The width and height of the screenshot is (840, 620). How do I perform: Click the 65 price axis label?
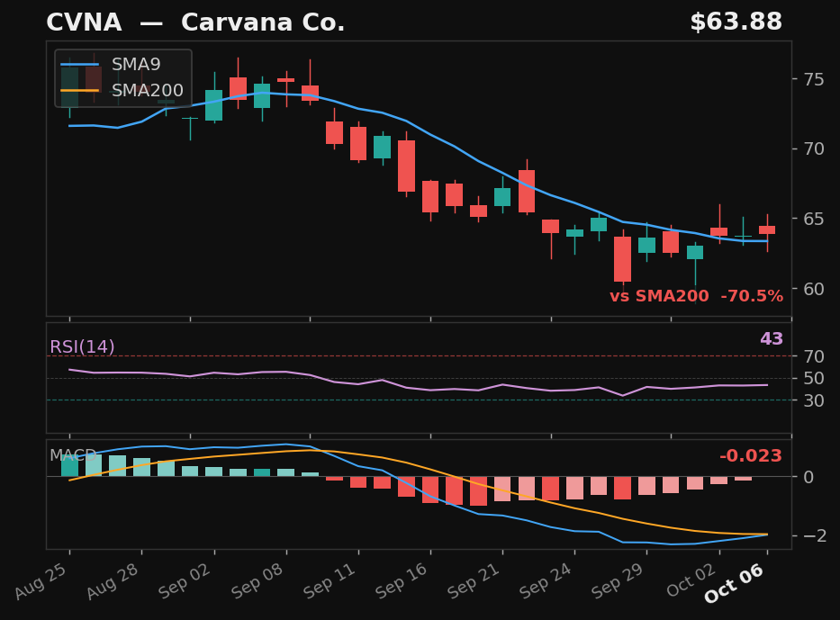click(x=814, y=219)
